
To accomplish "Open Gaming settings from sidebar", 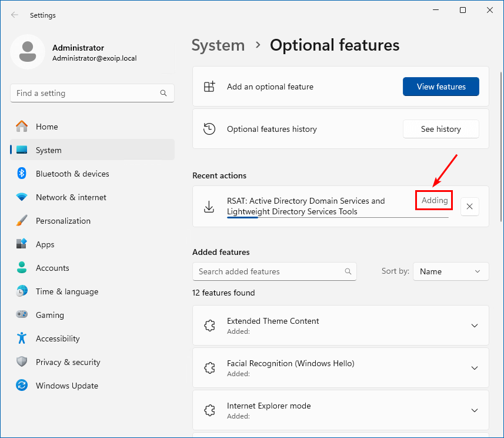I will coord(49,315).
